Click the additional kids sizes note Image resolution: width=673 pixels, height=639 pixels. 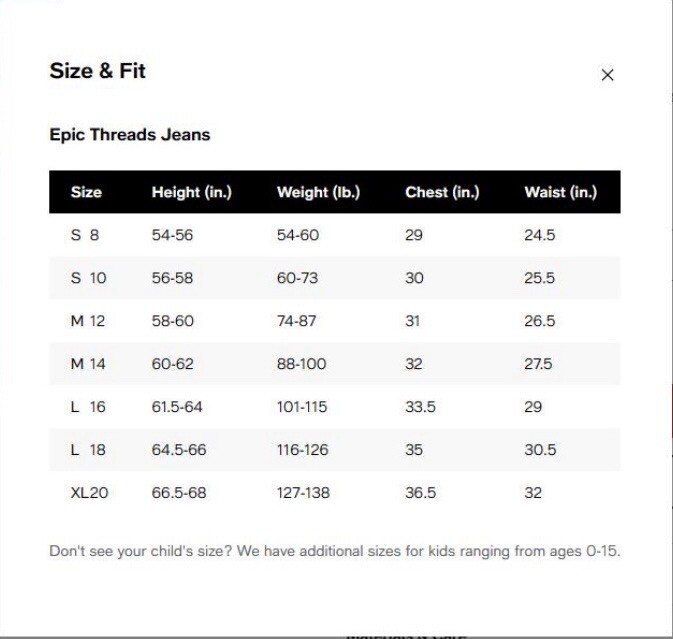(335, 551)
